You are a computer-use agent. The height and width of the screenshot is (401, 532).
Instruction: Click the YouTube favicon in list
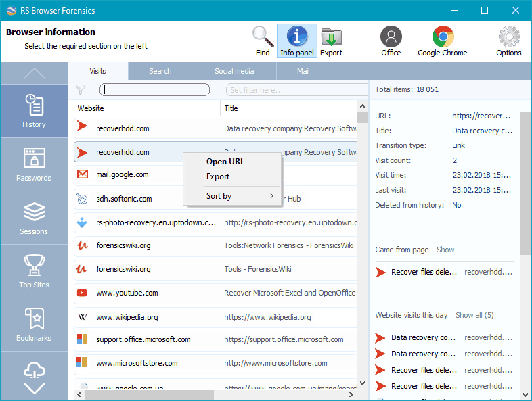click(x=82, y=293)
